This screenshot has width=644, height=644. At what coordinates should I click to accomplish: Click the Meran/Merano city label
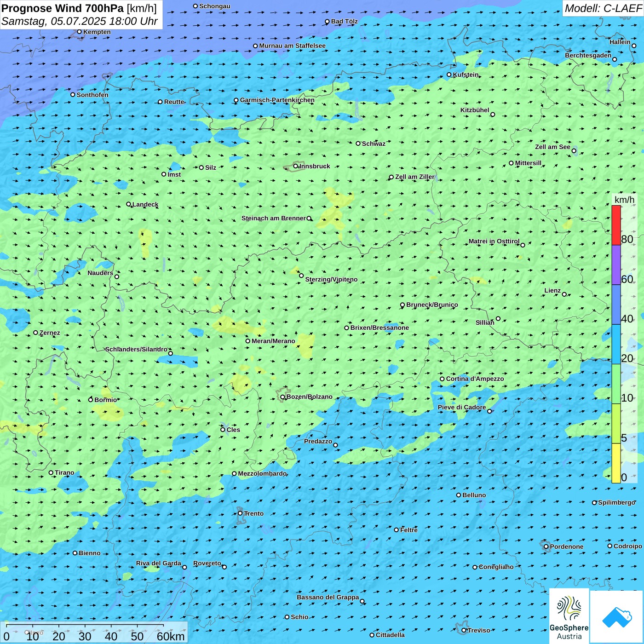click(x=273, y=341)
